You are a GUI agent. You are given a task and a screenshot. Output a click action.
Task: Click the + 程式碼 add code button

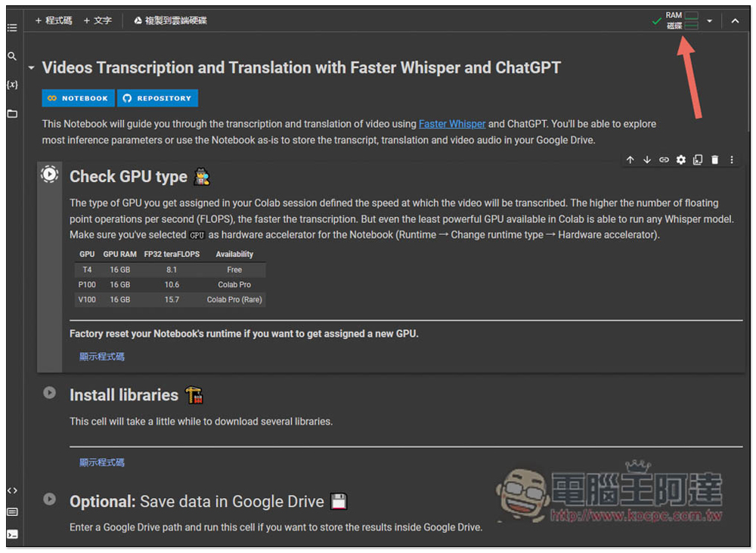click(x=54, y=20)
